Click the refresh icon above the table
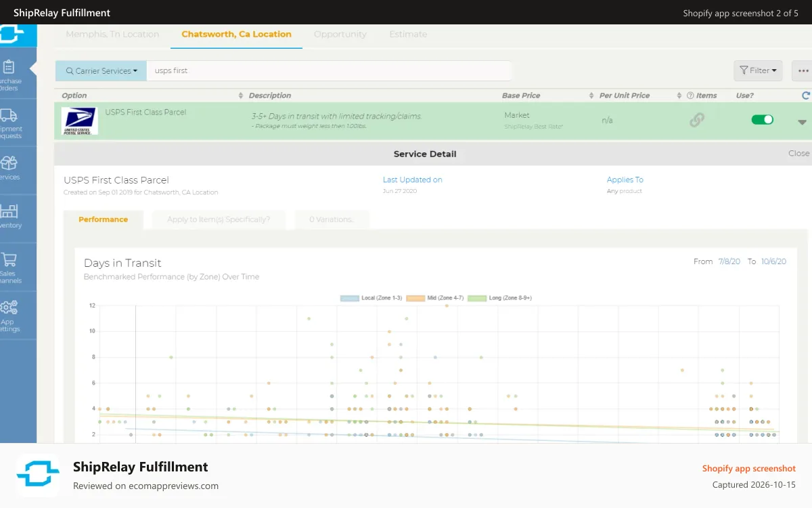The width and height of the screenshot is (812, 508). [805, 96]
